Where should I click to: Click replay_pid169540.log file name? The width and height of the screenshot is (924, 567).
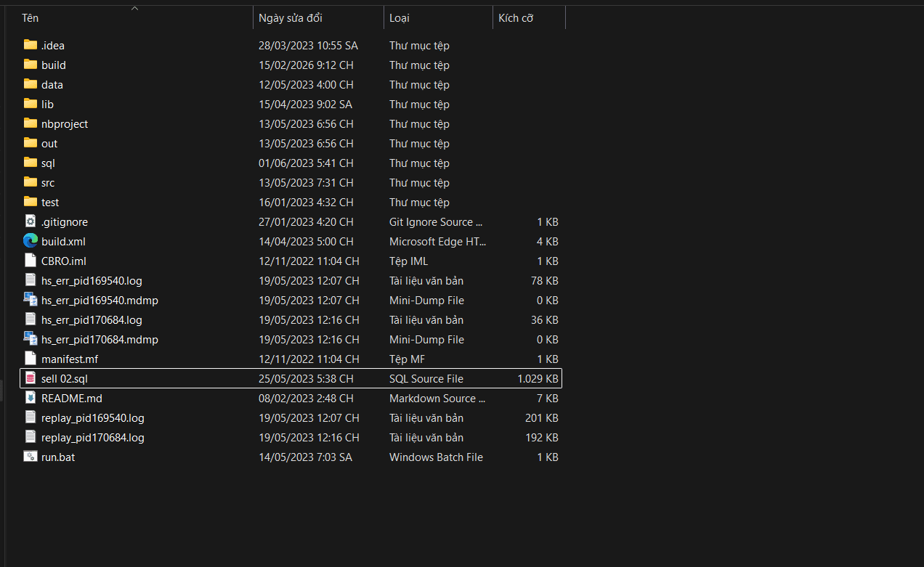93,417
